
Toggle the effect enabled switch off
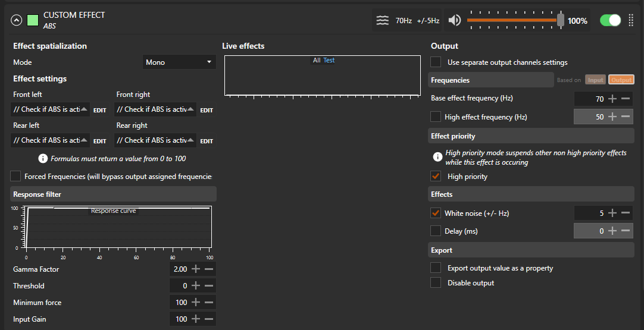(x=610, y=20)
